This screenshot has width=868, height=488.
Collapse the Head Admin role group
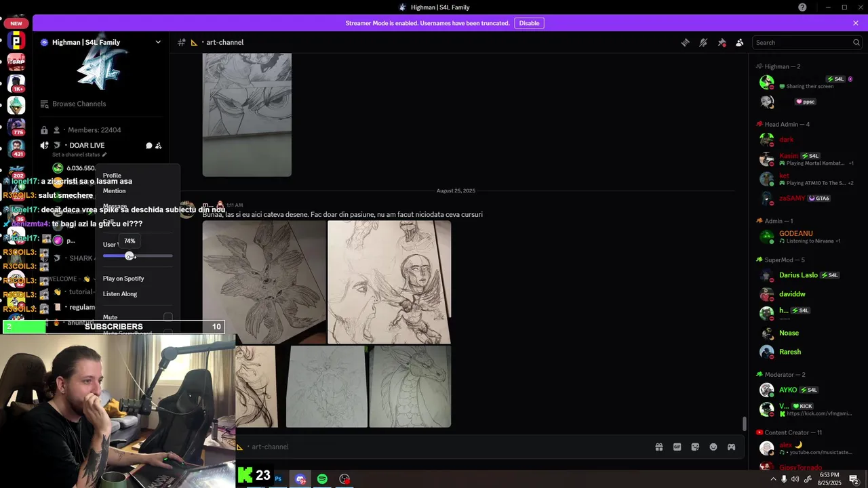tap(783, 125)
